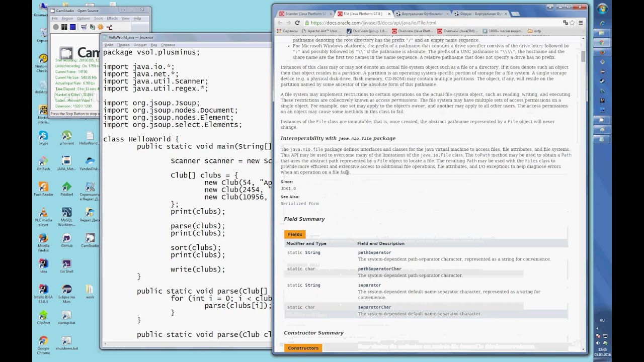Viewport: 644px width, 362px height.
Task: Open the separatorChar field link
Action: [374, 307]
